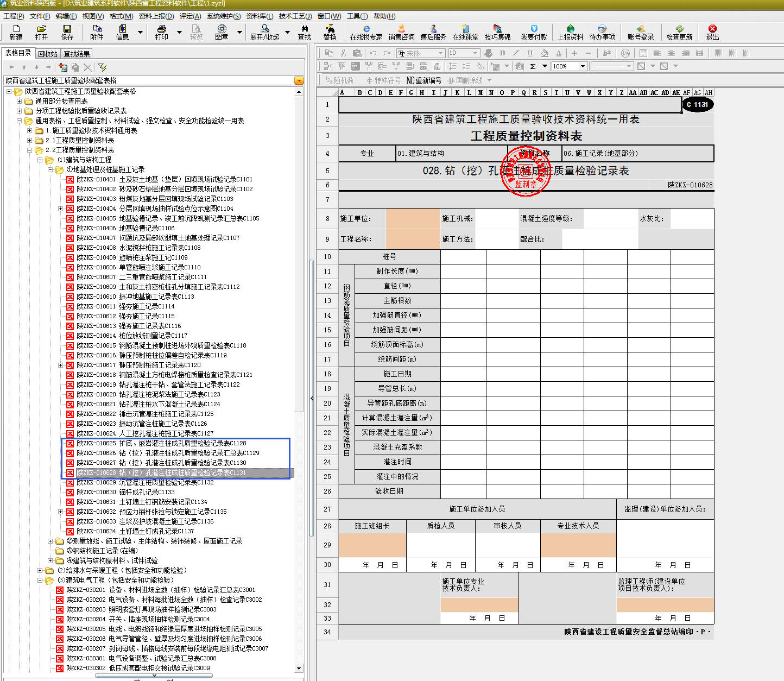Toggle underline U formatting
Viewport: 784px width, 681px height.
click(530, 53)
